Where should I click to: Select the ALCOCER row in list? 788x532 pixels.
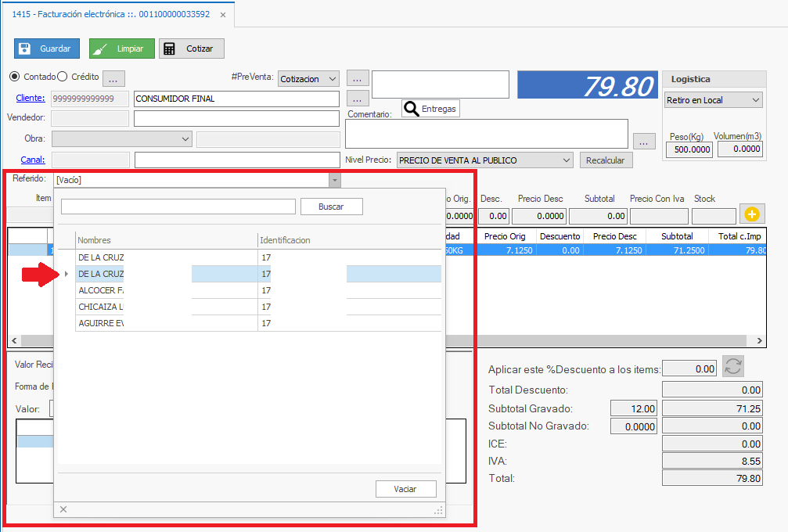[x=100, y=290]
